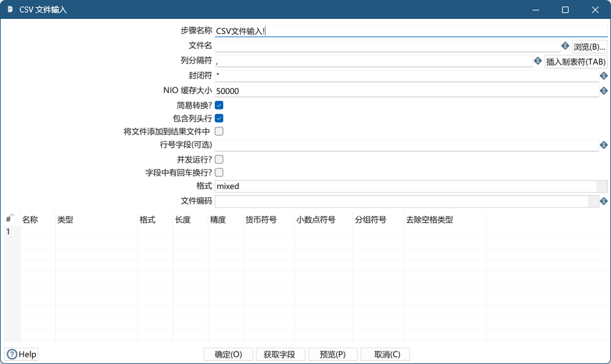Click variable icon for 封闭符 field
Image resolution: width=611 pixels, height=364 pixels.
pyautogui.click(x=604, y=76)
